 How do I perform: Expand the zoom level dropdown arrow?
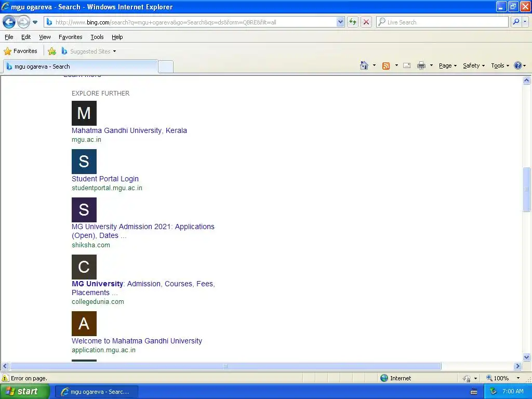518,378
